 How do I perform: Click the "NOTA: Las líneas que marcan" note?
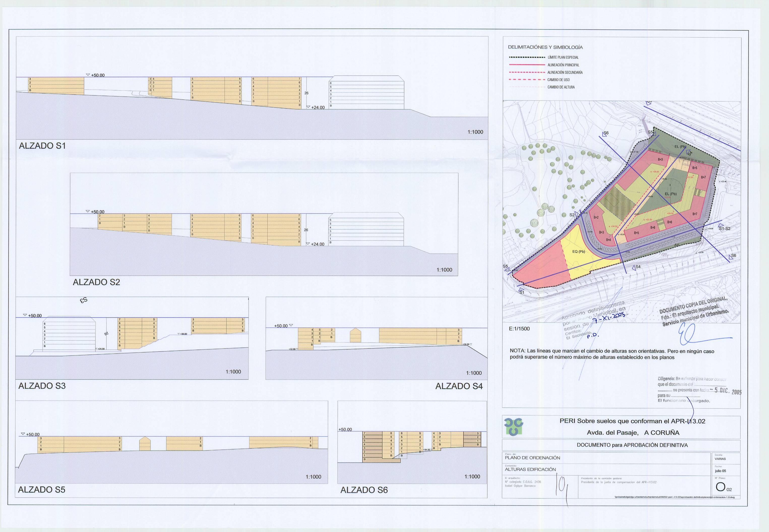tap(612, 354)
